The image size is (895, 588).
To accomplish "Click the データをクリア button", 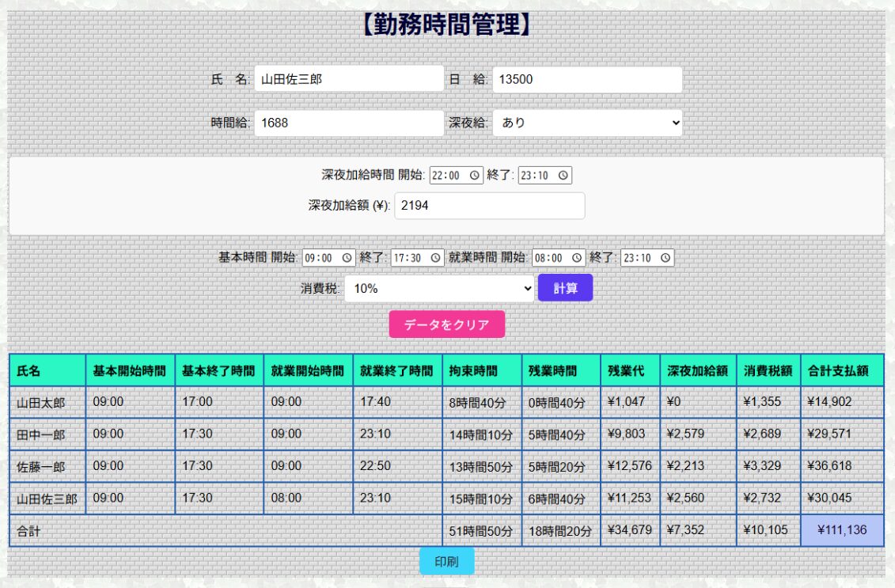I will click(x=446, y=324).
